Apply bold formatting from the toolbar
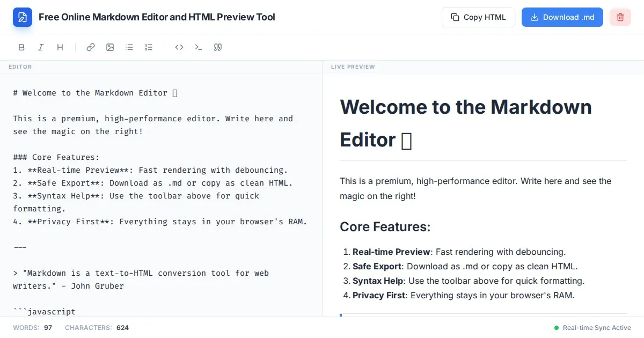644x338 pixels. pos(21,47)
